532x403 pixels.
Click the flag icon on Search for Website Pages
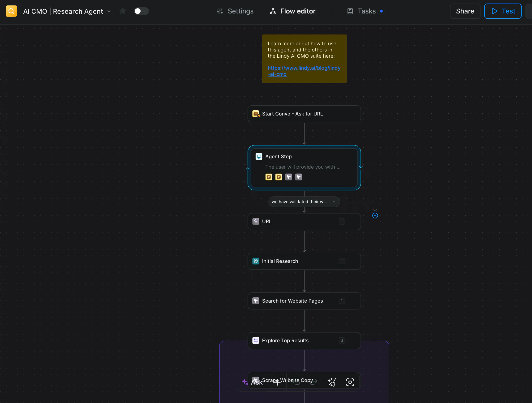click(255, 301)
